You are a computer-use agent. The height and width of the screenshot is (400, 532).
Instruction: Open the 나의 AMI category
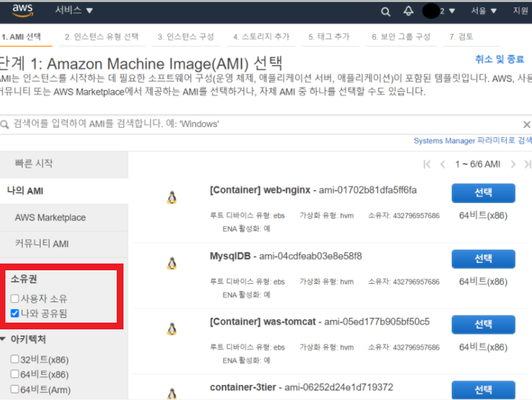tap(64, 191)
